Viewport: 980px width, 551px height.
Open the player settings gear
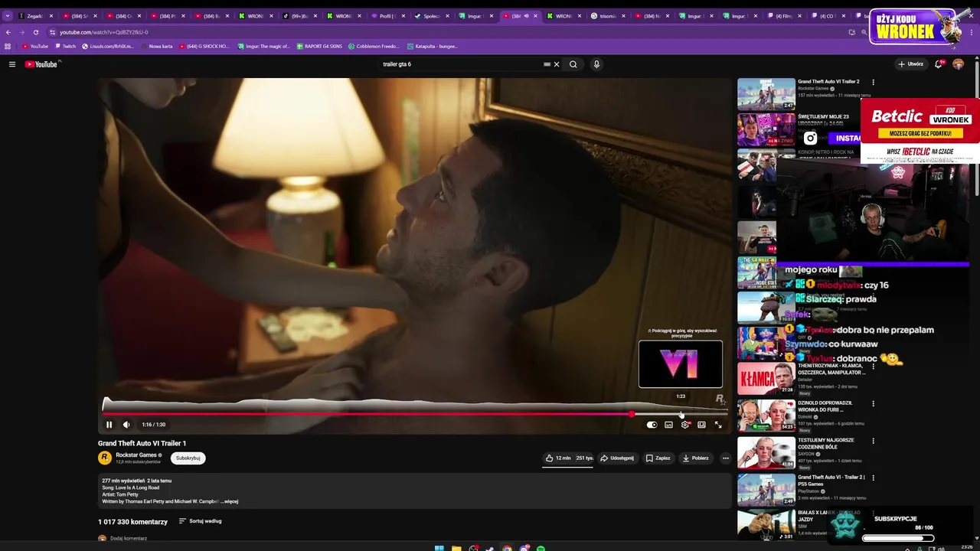pos(685,425)
